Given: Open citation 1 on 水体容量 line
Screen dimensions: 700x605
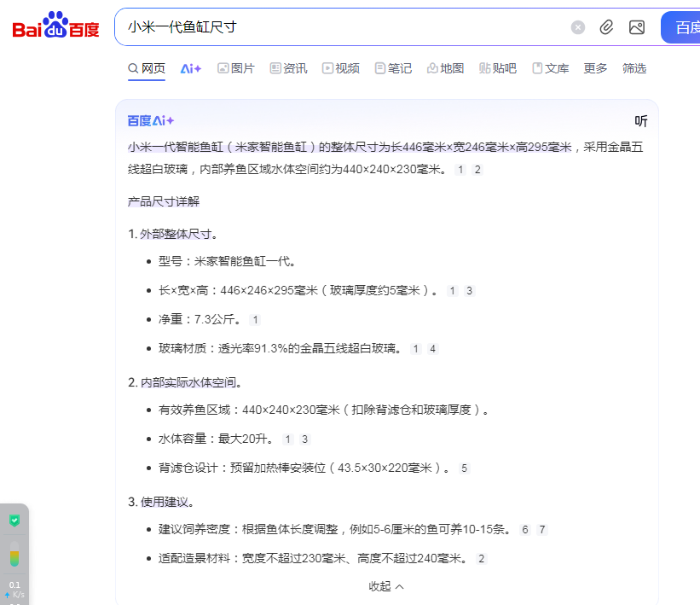Looking at the screenshot, I should (288, 439).
